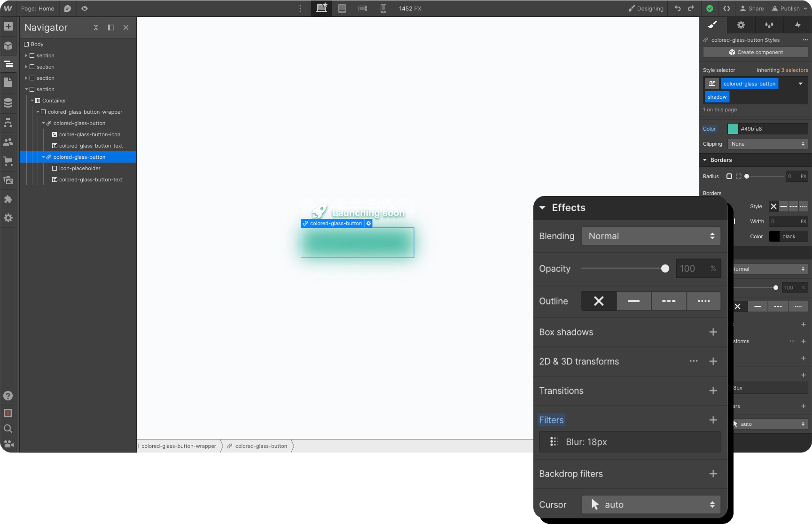Disable outline using the X option
The width and height of the screenshot is (812, 524).
tap(598, 301)
